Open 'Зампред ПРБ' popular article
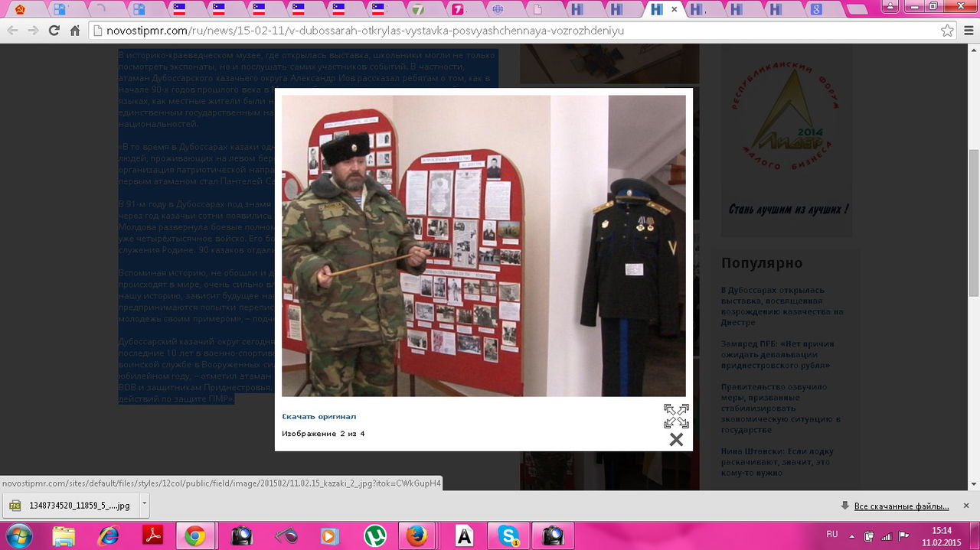The width and height of the screenshot is (980, 550). tap(778, 354)
